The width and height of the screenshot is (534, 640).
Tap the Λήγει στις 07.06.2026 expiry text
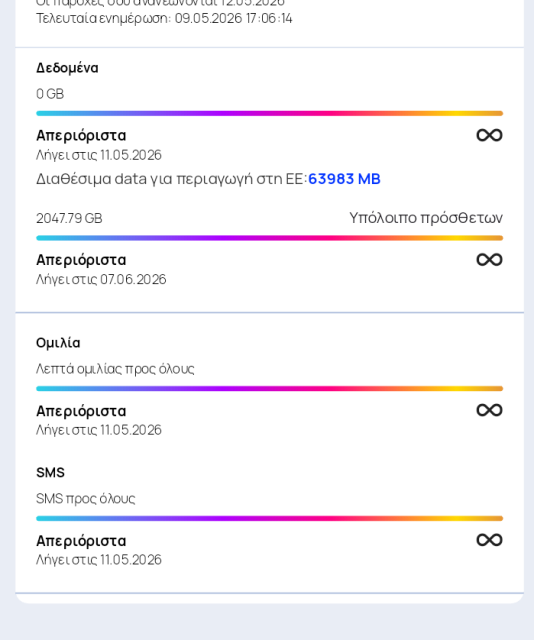point(101,280)
